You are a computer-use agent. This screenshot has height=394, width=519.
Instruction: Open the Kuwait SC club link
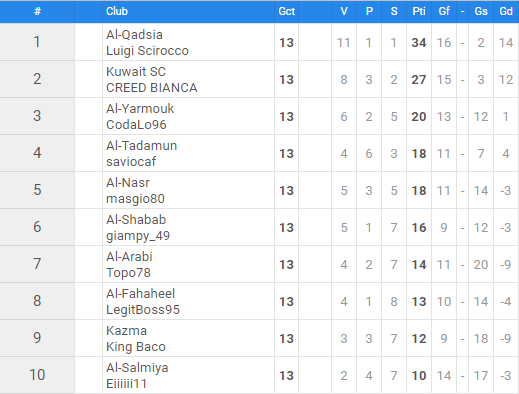pyautogui.click(x=136, y=71)
